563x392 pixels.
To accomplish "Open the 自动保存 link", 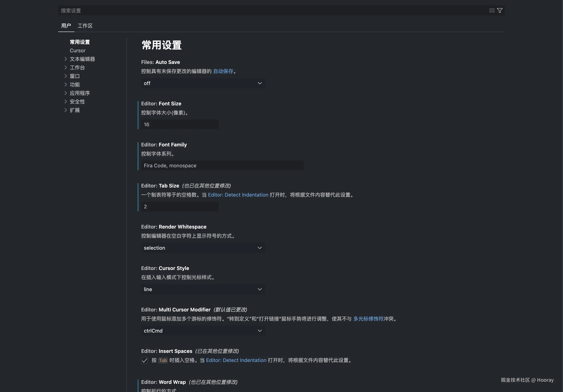I will [x=223, y=71].
